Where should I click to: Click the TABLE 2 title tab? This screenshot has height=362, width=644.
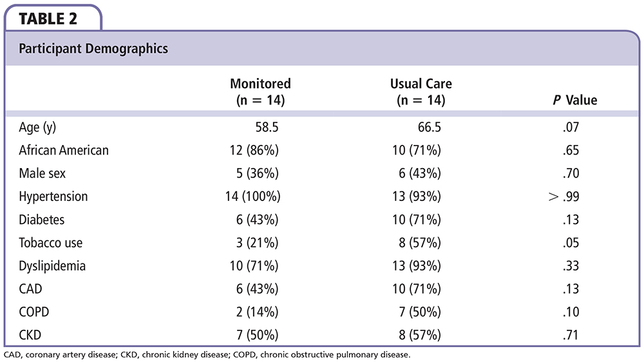click(x=49, y=18)
